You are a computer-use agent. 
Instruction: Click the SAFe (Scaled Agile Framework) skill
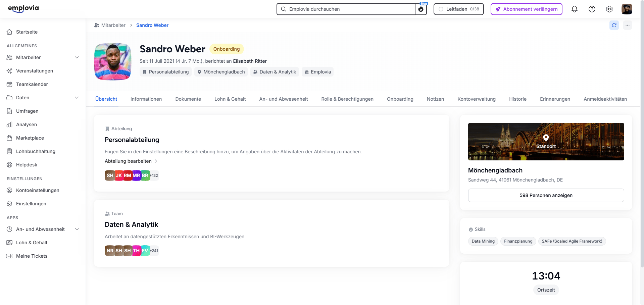tap(572, 241)
